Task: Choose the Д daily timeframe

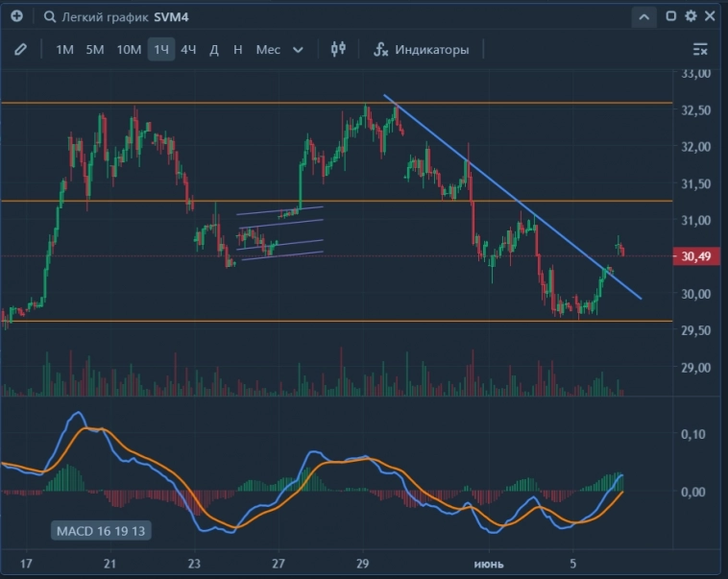Action: click(214, 49)
